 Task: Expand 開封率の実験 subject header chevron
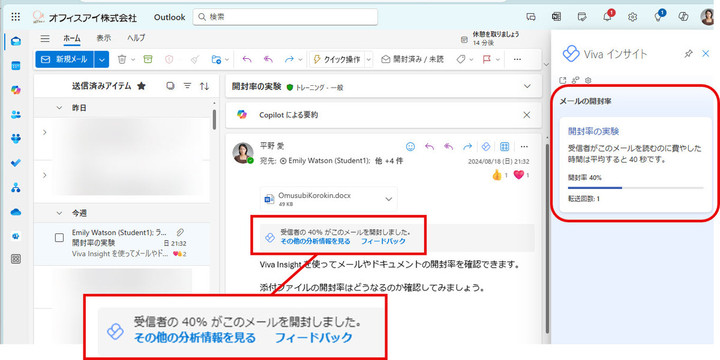point(527,86)
